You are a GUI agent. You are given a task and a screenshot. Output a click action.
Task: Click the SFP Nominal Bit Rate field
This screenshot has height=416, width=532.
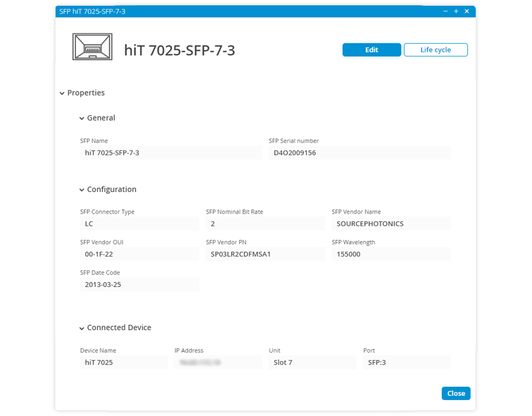click(x=265, y=224)
